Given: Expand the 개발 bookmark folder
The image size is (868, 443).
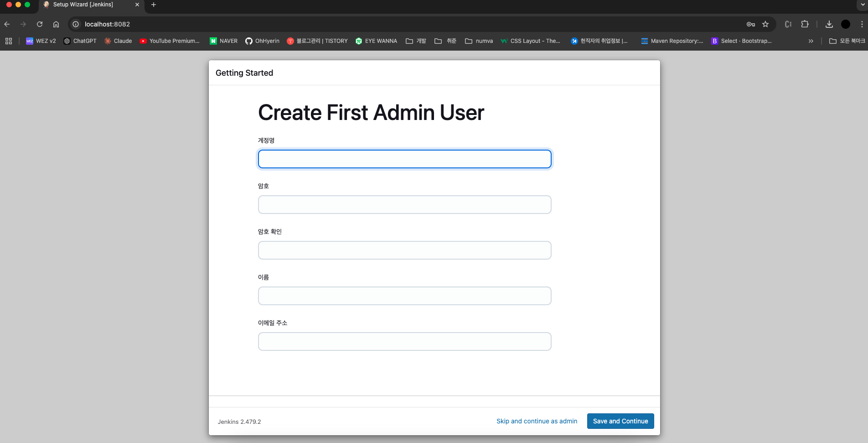Looking at the screenshot, I should pos(416,41).
